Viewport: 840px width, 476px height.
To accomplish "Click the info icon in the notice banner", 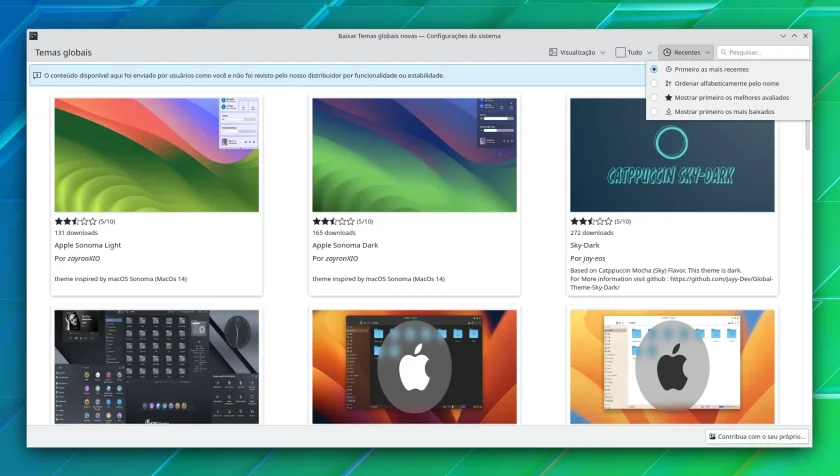I will (x=37, y=75).
